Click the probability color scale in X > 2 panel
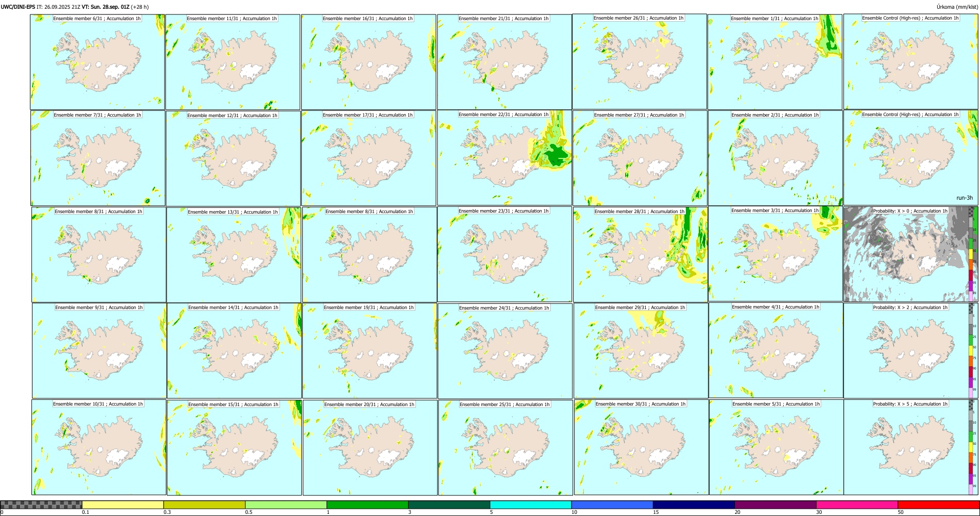Screen dimensions: 980x516 pos(971,350)
